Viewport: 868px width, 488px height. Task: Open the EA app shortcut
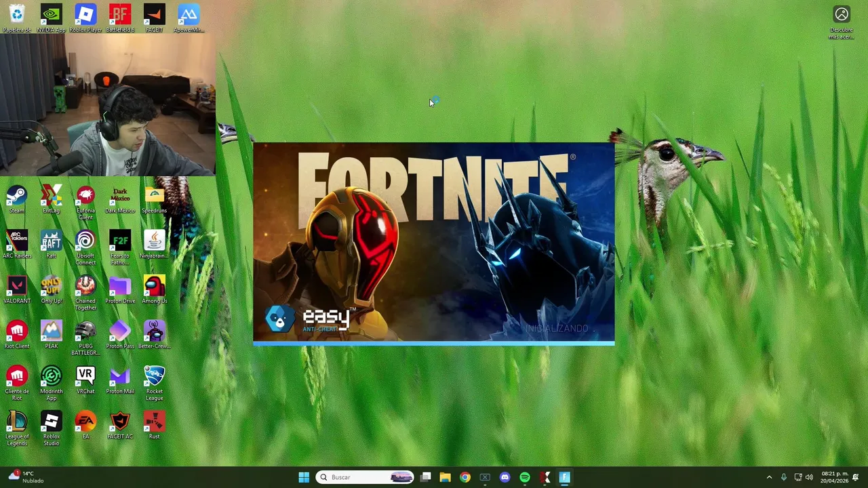click(85, 426)
